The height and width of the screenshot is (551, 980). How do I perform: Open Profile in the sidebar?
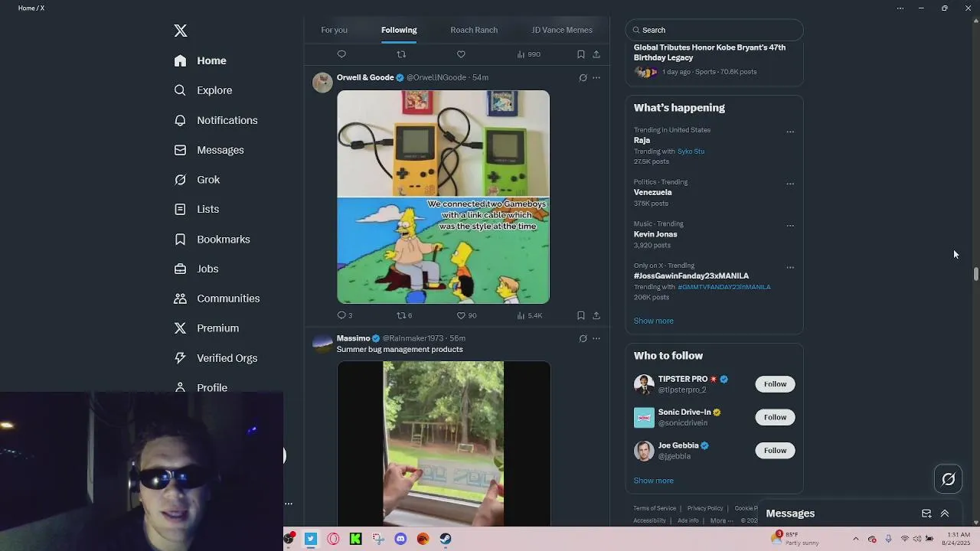tap(201, 387)
